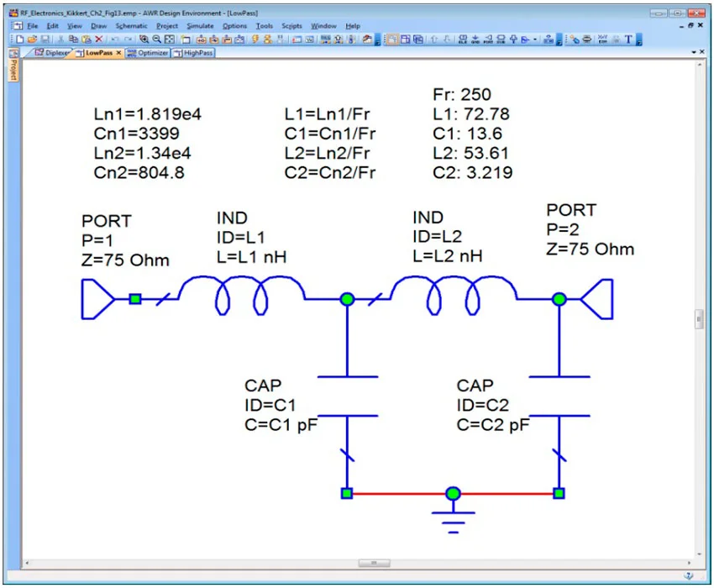The height and width of the screenshot is (588, 714).
Task: Switch to the Optimizer tab
Action: 148,53
